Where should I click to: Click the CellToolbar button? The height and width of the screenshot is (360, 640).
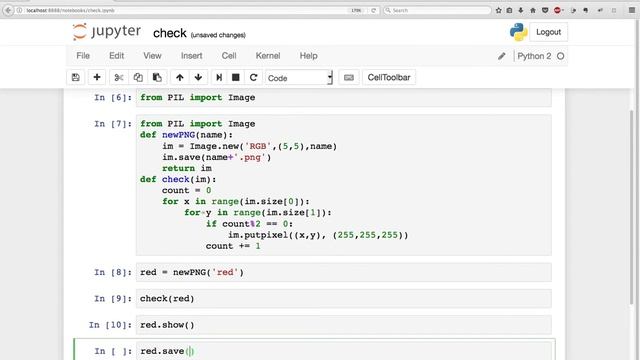tap(389, 78)
